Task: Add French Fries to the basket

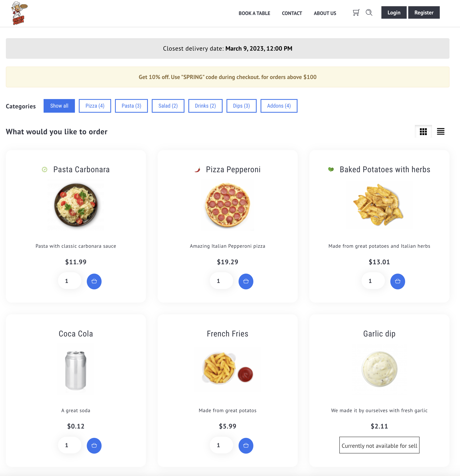Action: click(246, 445)
